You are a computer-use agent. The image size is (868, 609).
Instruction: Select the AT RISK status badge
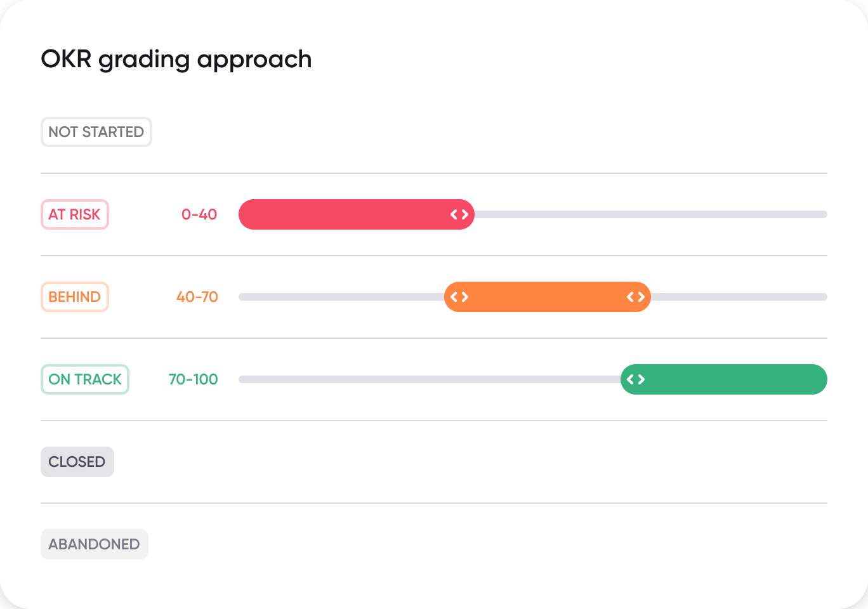pos(75,214)
